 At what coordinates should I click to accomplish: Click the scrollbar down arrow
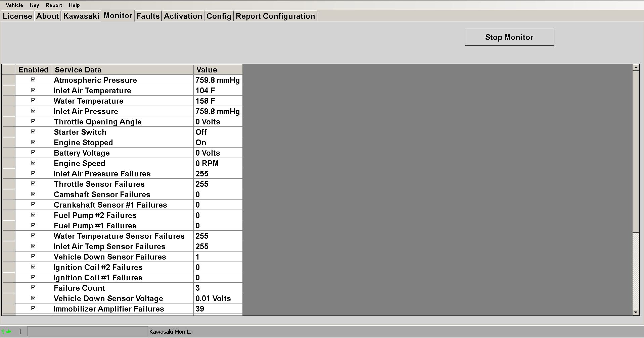[x=636, y=312]
